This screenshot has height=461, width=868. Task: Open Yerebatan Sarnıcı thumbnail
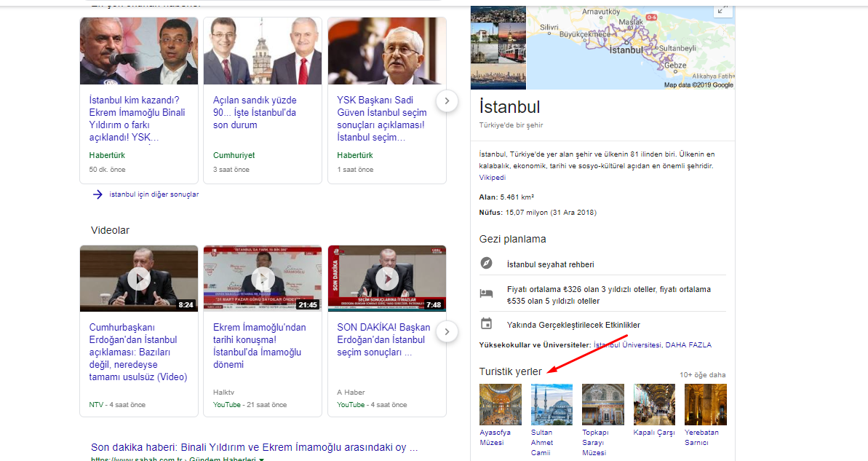705,404
